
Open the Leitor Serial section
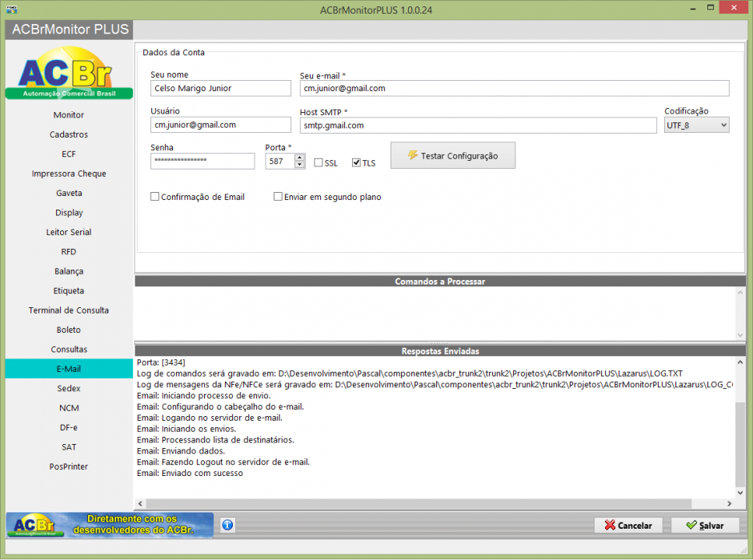[x=69, y=232]
